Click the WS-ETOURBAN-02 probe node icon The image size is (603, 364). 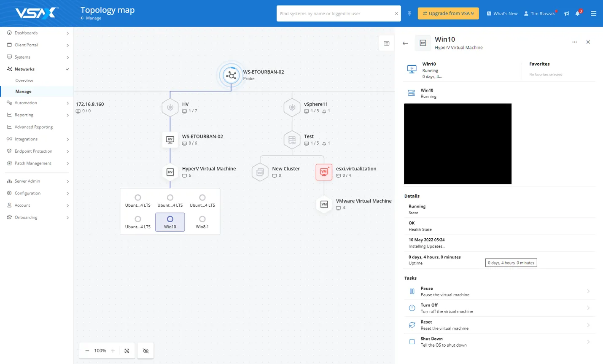coord(231,75)
